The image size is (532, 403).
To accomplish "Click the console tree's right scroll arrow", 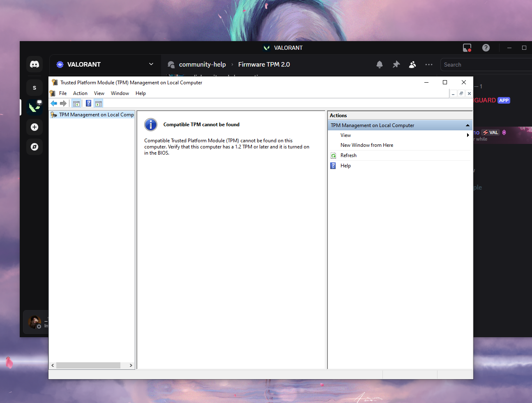I will (131, 365).
